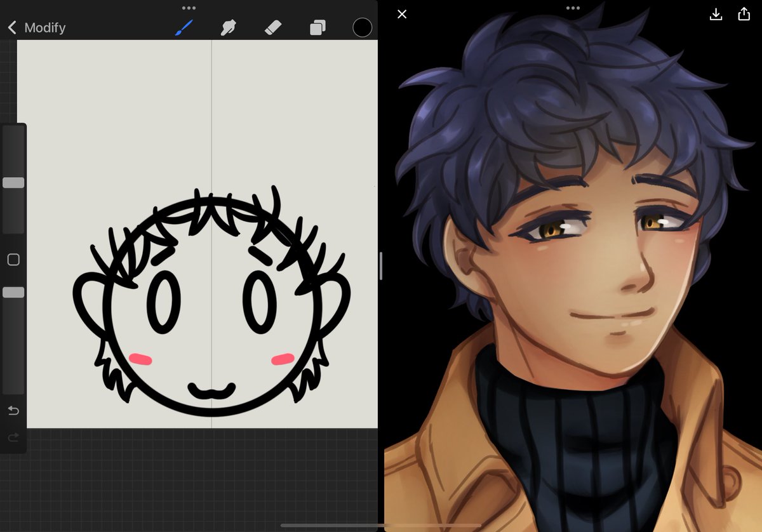Select the Eraser tool

(272, 27)
